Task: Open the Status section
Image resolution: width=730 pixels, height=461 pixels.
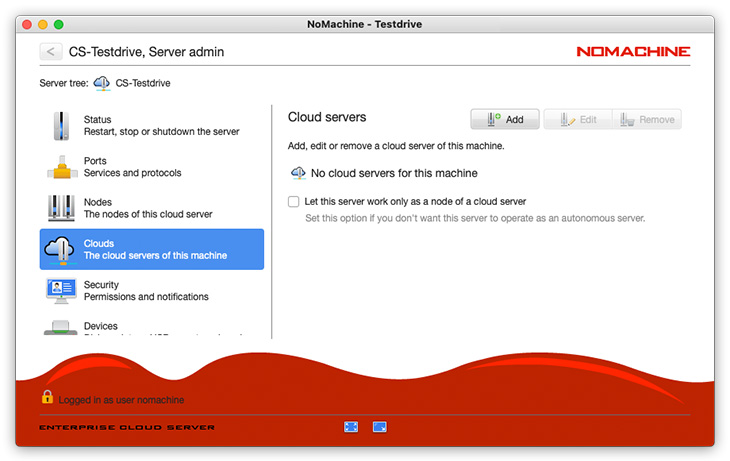Action: tap(161, 126)
